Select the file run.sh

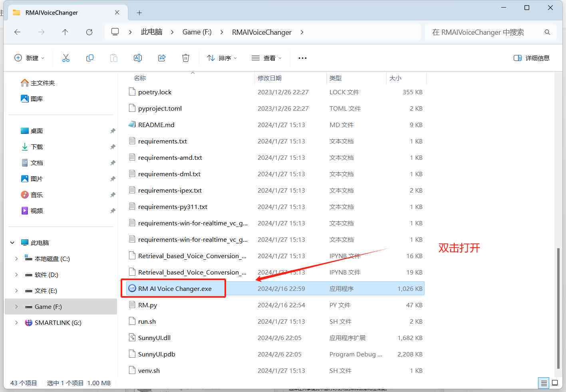coord(147,321)
